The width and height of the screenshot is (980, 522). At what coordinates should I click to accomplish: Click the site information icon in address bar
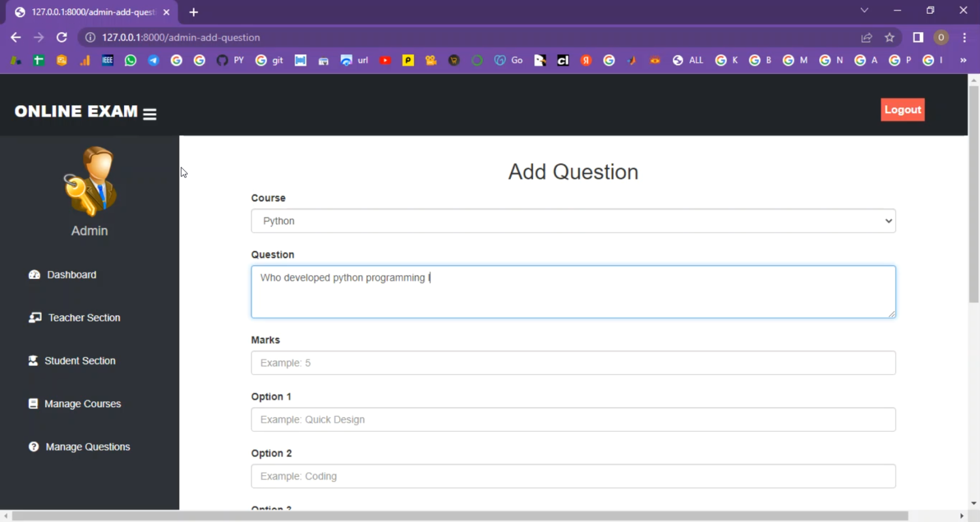pos(90,38)
